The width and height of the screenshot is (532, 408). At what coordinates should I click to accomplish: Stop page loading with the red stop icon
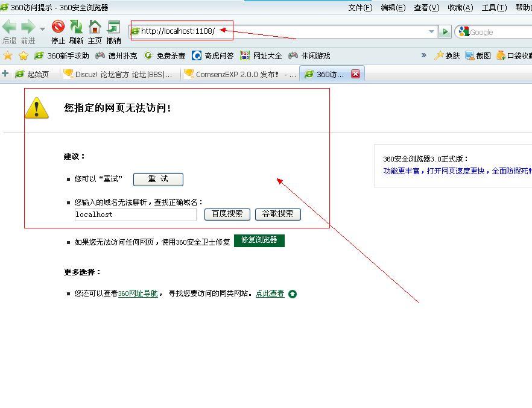coord(58,27)
